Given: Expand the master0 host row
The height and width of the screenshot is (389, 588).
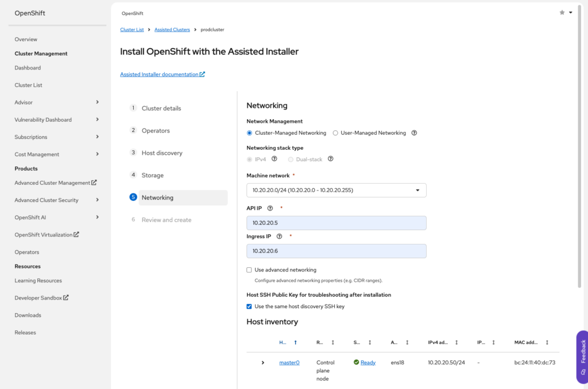Looking at the screenshot, I should point(263,363).
